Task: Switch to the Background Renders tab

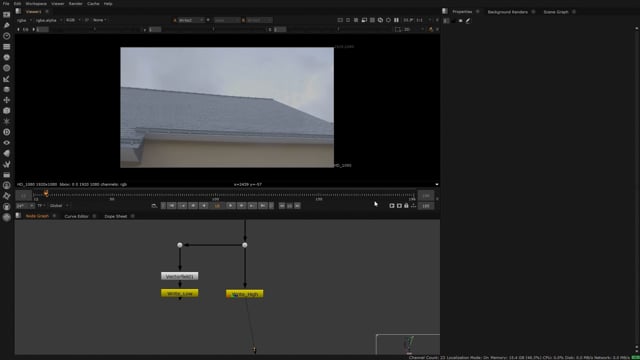Action: [507, 12]
